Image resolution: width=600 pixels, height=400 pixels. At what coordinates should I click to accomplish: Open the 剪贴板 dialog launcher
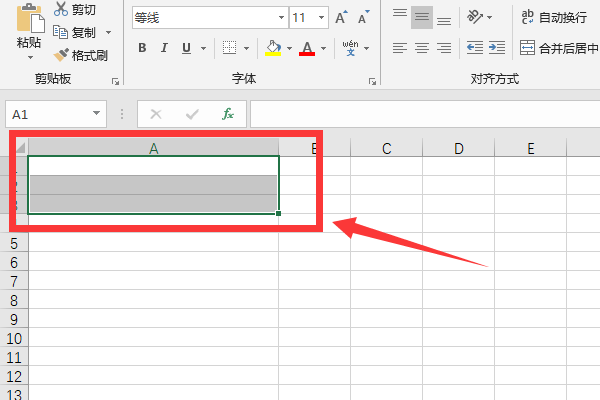click(115, 81)
